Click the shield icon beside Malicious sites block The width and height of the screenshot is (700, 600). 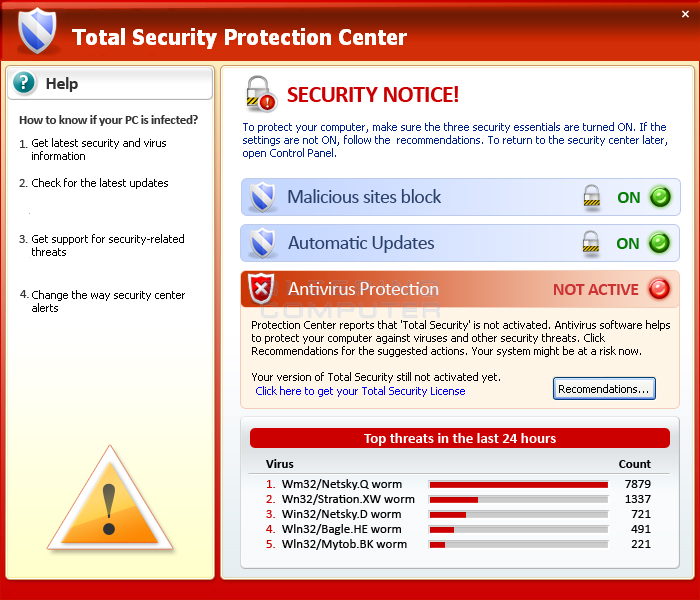262,197
